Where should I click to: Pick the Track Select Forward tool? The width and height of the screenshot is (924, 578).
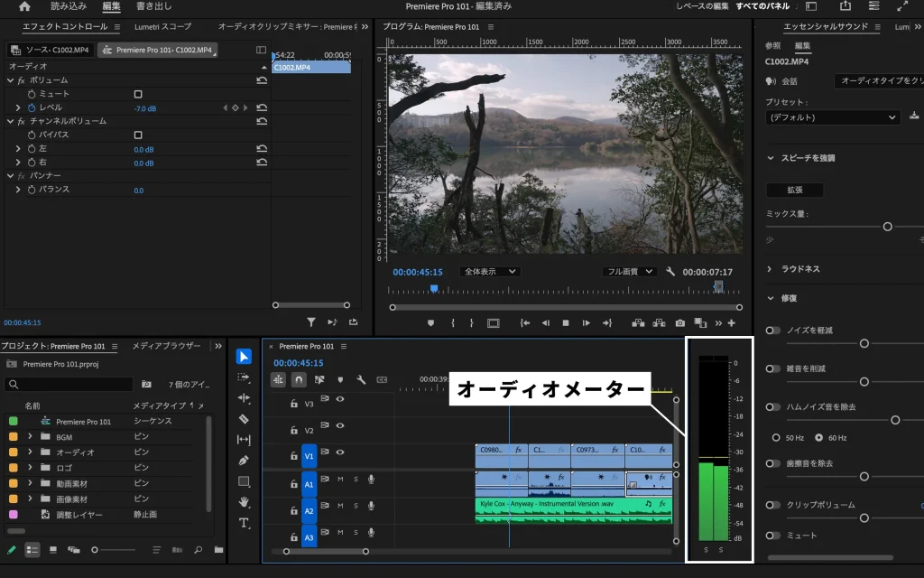click(244, 378)
